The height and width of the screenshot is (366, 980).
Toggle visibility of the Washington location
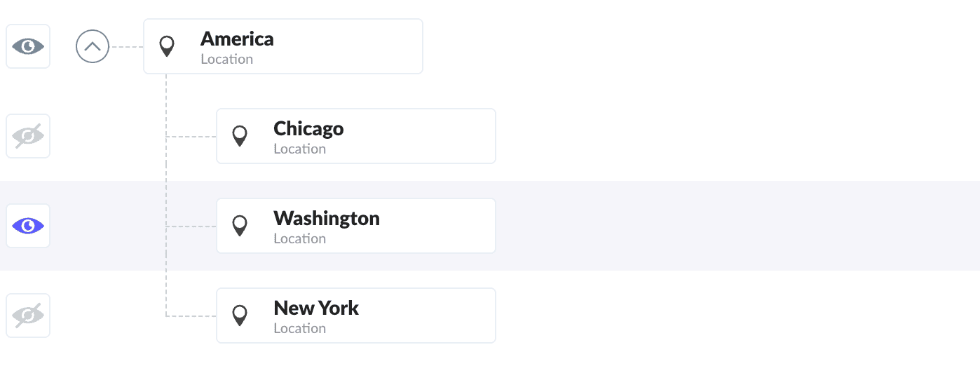[28, 226]
